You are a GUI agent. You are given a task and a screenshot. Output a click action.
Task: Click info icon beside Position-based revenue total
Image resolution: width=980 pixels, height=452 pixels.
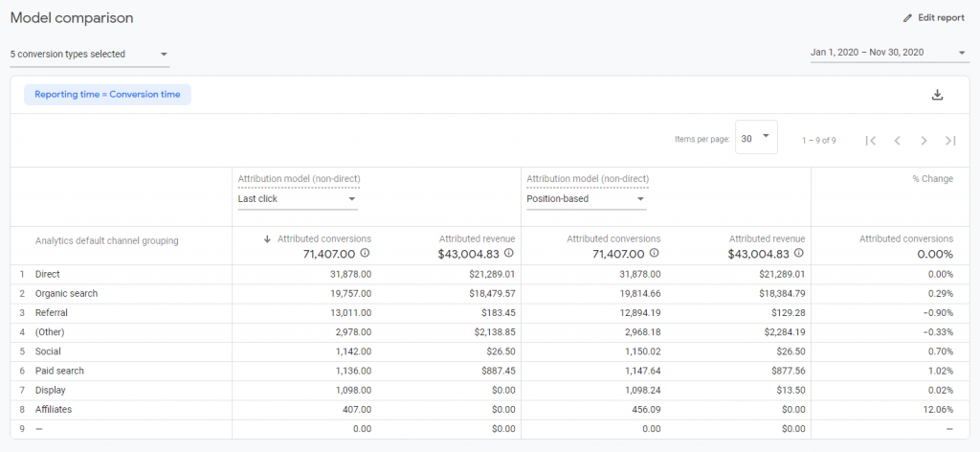point(798,254)
